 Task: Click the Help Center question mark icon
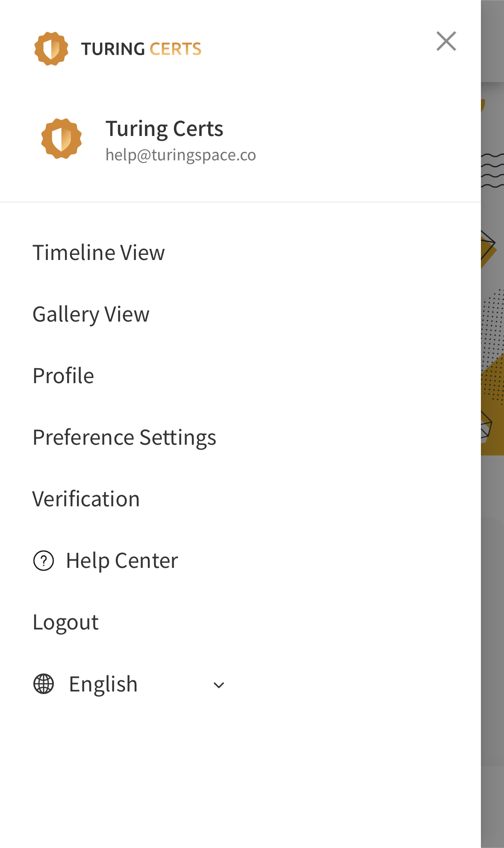tap(44, 561)
